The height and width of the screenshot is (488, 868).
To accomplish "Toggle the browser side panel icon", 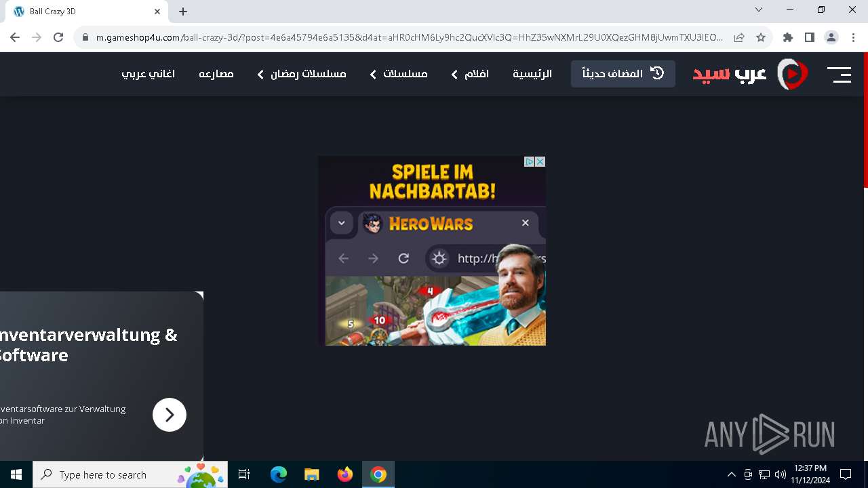I will click(x=809, y=37).
